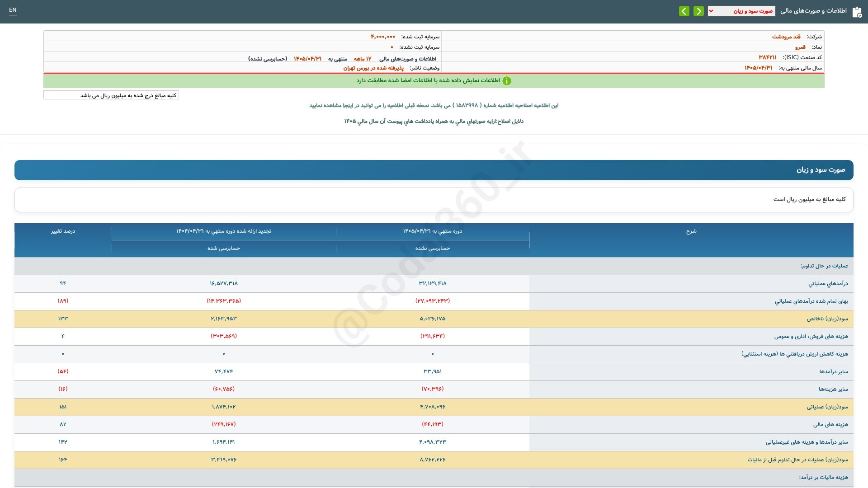
Task: Click the درصد تغییر column header
Action: tap(63, 231)
